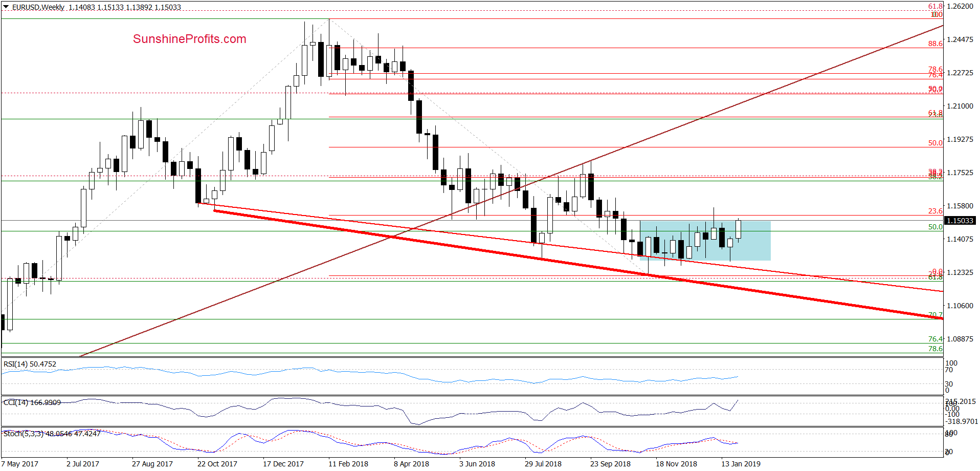Click the 1.14075 price axis label
980x471 pixels.
click(x=960, y=239)
